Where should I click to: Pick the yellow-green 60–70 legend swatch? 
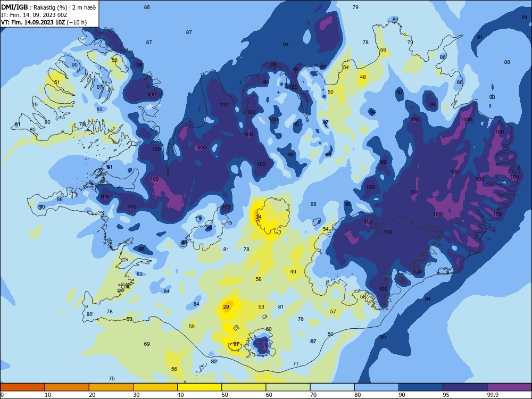coord(288,387)
